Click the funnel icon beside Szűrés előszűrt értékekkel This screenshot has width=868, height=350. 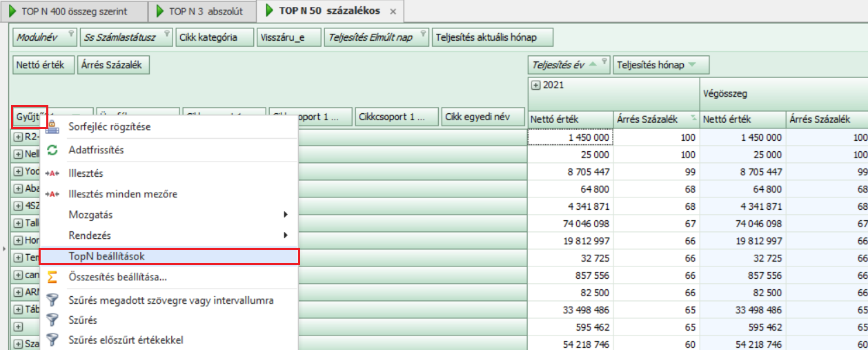52,340
